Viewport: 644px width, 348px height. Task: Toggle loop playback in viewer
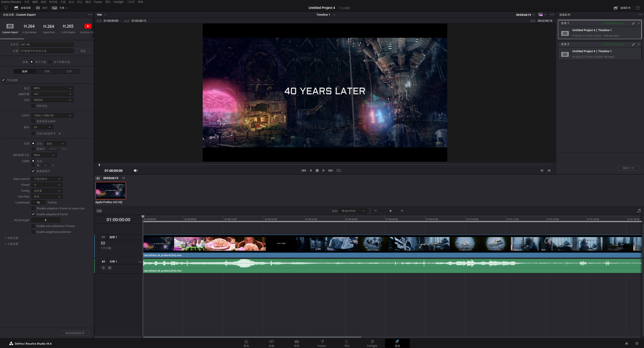coord(339,171)
